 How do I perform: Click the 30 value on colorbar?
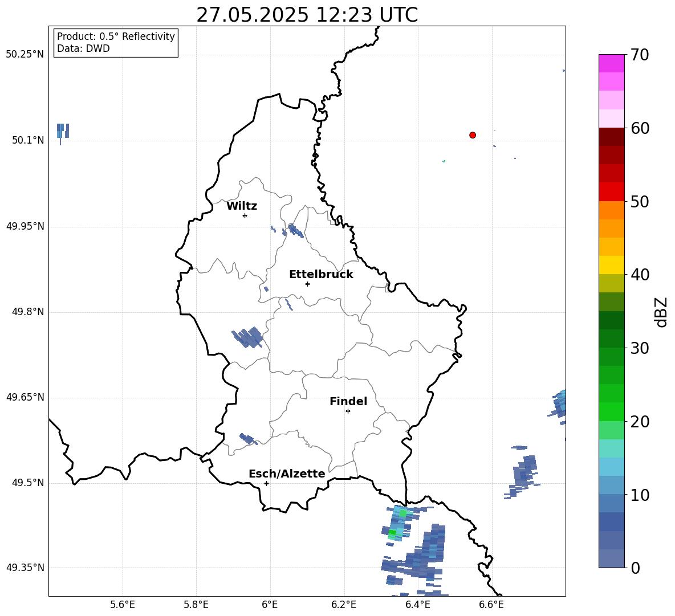[640, 348]
